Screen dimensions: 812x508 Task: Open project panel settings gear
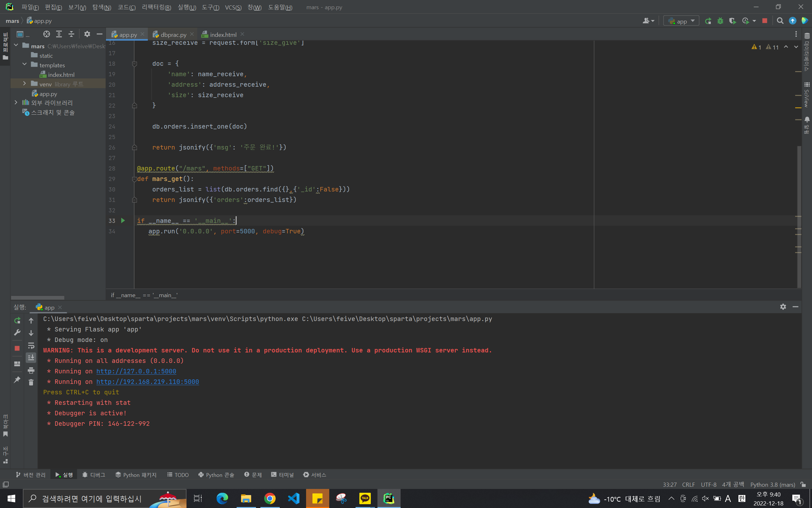[87, 34]
